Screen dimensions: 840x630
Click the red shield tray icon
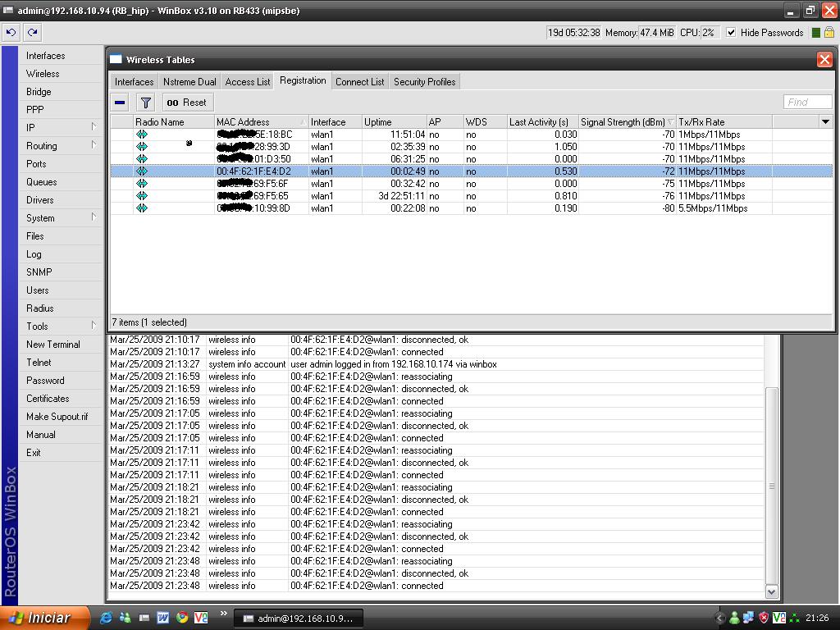point(764,619)
